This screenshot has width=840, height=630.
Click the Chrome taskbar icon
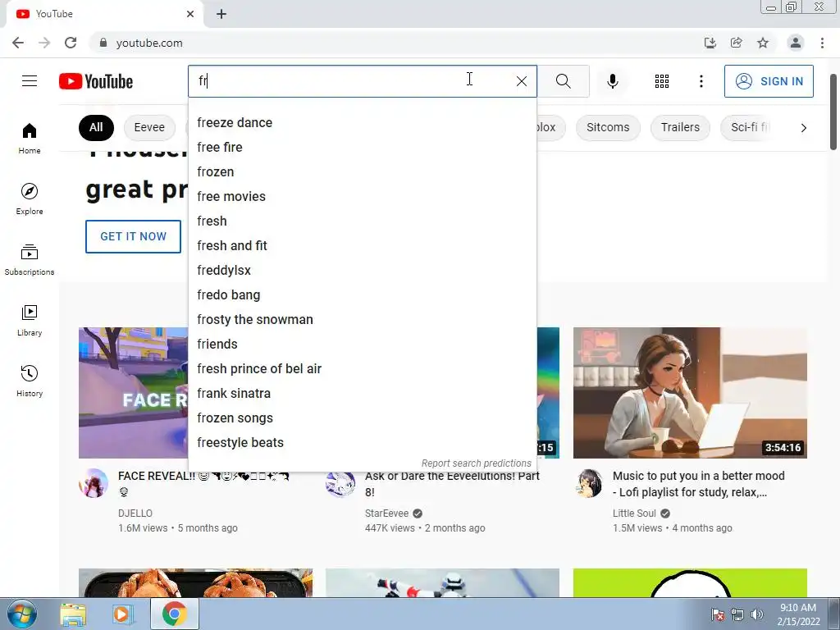point(174,614)
